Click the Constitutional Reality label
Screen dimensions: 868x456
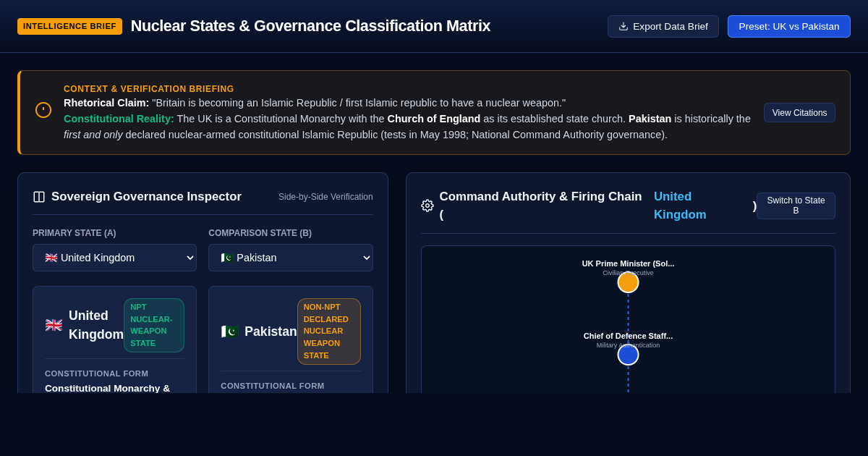119,119
